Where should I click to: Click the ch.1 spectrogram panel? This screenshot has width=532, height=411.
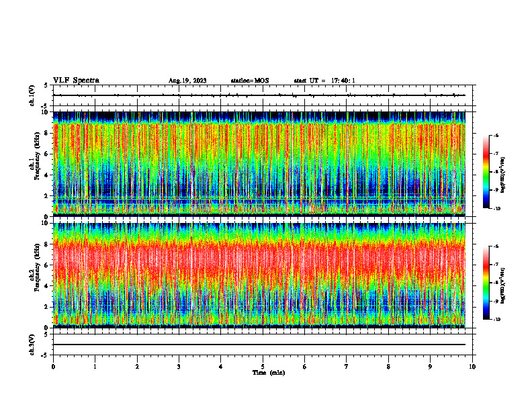pyautogui.click(x=259, y=164)
